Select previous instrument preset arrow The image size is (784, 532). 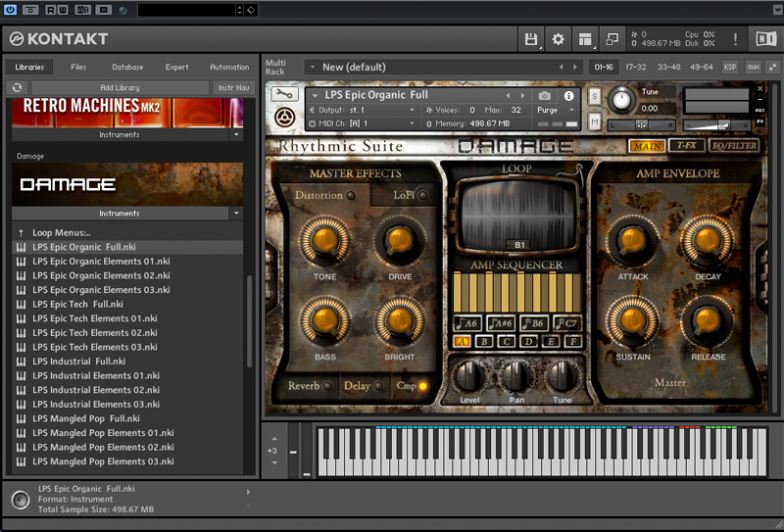coord(508,95)
